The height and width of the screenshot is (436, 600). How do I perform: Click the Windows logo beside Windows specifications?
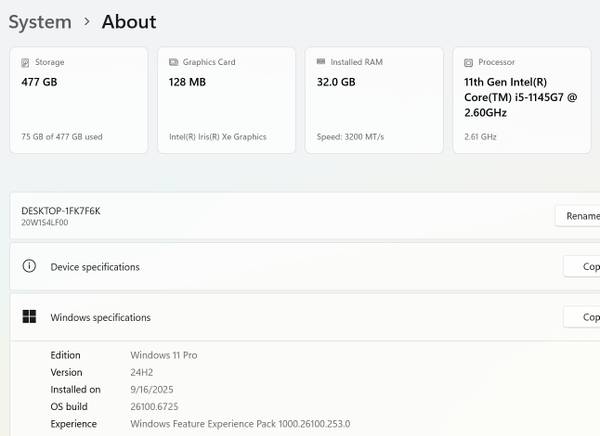pyautogui.click(x=29, y=318)
